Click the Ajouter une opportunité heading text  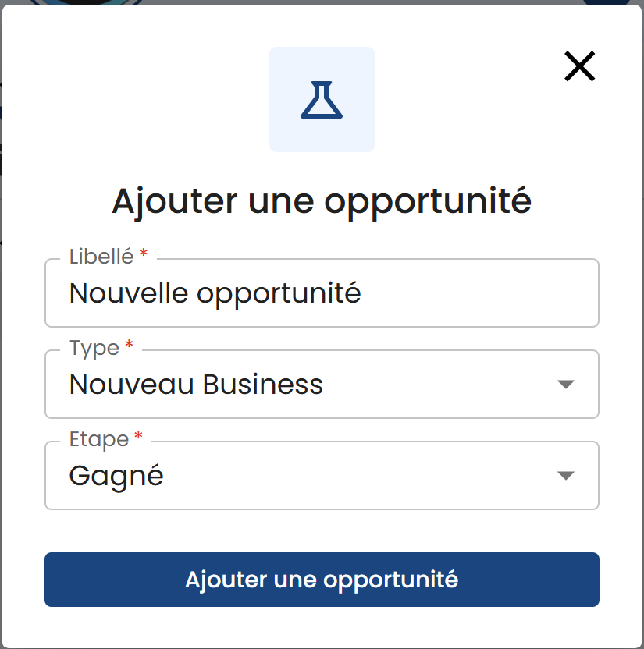pos(322,201)
